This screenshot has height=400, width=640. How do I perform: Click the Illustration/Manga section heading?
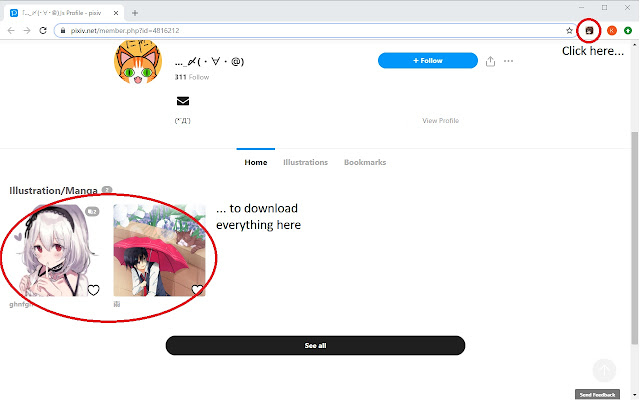click(x=53, y=190)
